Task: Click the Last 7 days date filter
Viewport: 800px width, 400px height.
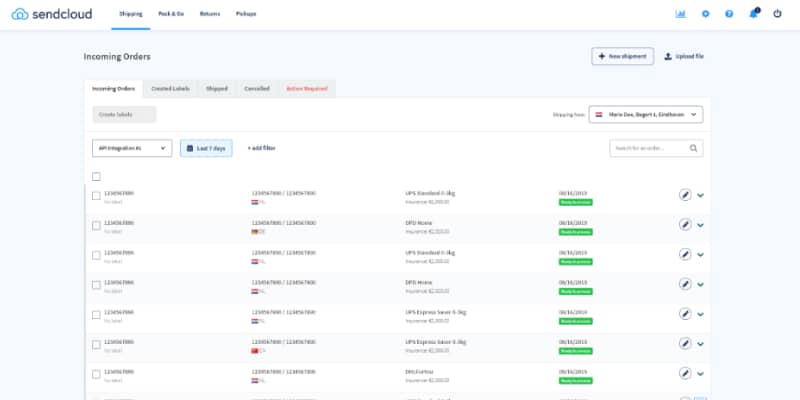Action: coord(206,148)
